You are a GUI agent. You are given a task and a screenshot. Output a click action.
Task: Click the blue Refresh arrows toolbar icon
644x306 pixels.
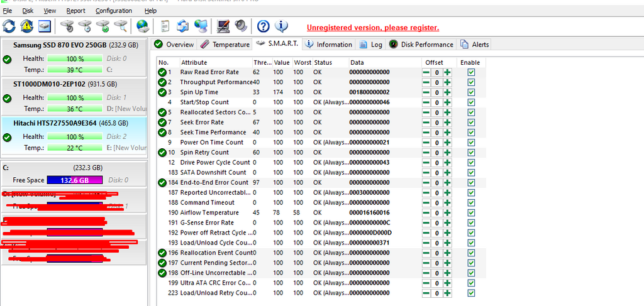[9, 26]
